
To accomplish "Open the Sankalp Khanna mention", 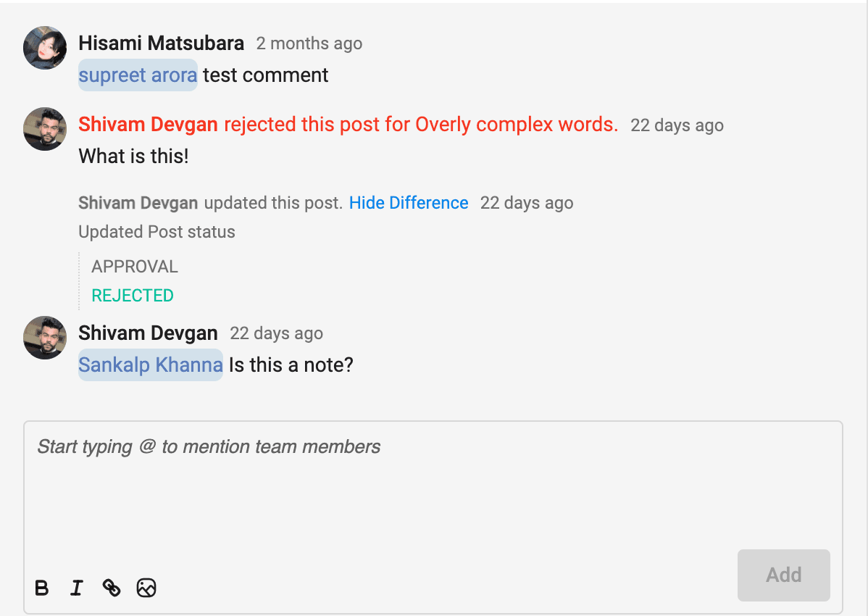I will pos(150,365).
